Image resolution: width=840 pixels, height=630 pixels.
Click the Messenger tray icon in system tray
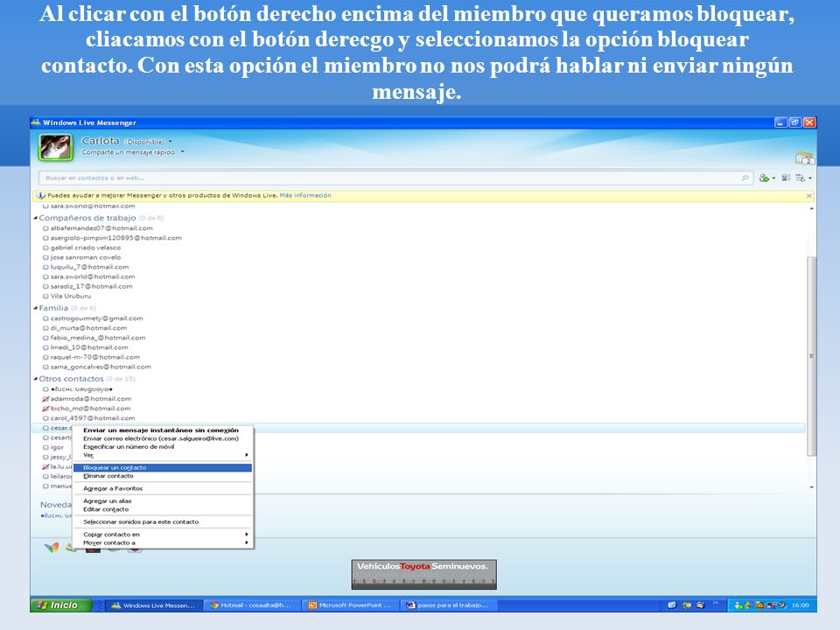pos(739,605)
